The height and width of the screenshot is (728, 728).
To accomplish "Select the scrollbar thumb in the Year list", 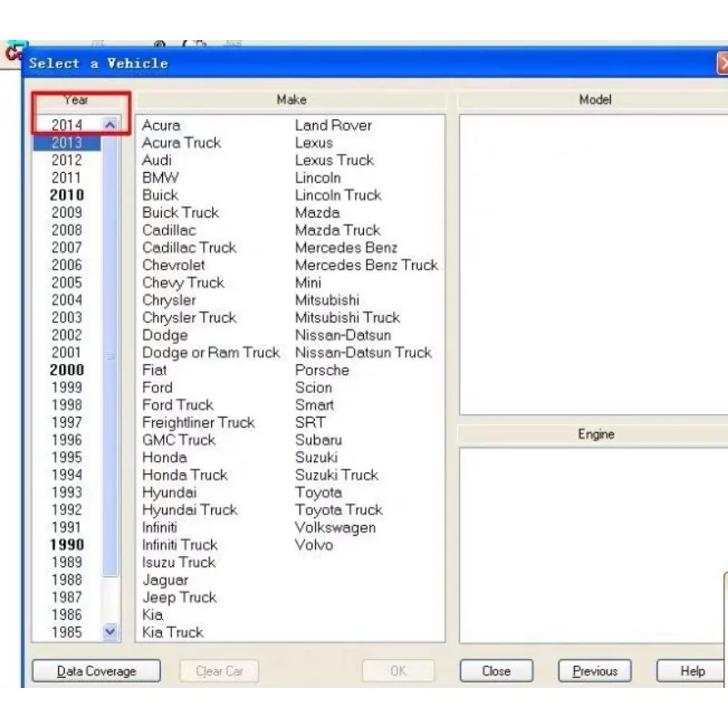I will (x=110, y=355).
